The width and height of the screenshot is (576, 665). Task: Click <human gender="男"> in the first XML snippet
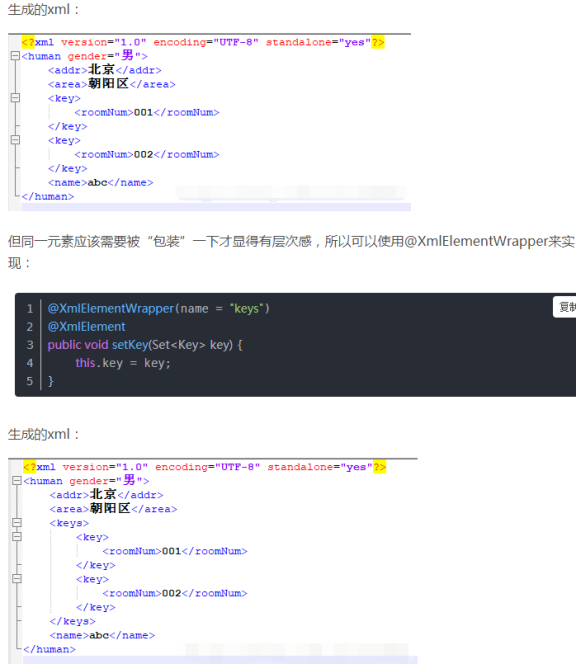pos(84,56)
